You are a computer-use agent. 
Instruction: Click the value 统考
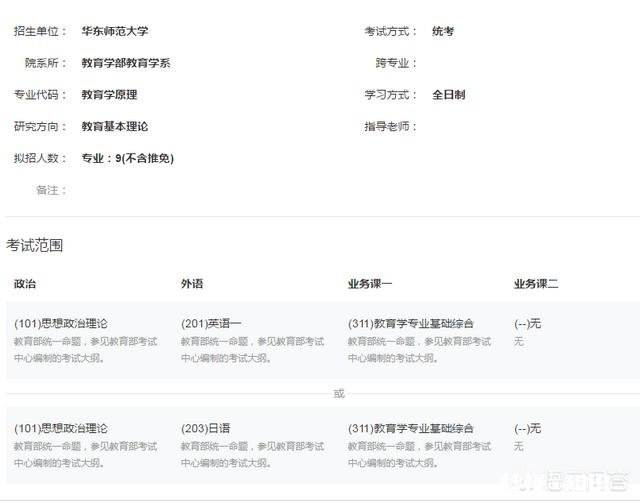click(x=443, y=31)
